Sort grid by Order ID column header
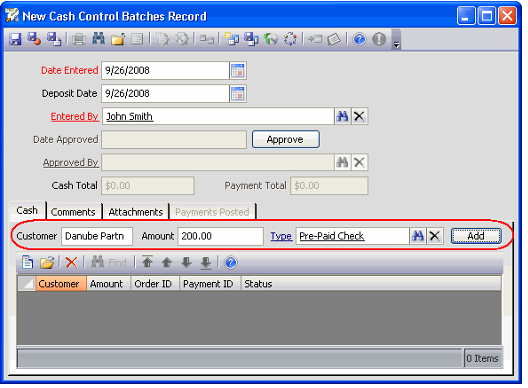 click(155, 284)
